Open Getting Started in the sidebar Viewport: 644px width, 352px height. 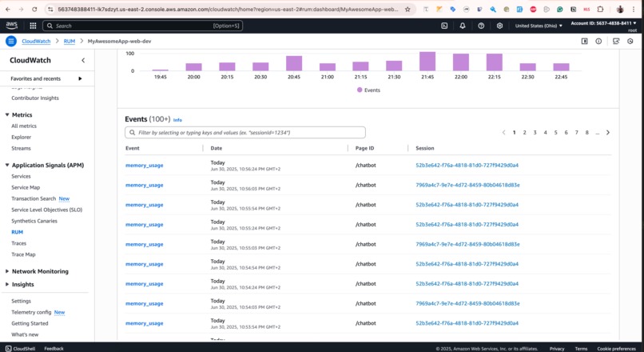pos(30,323)
